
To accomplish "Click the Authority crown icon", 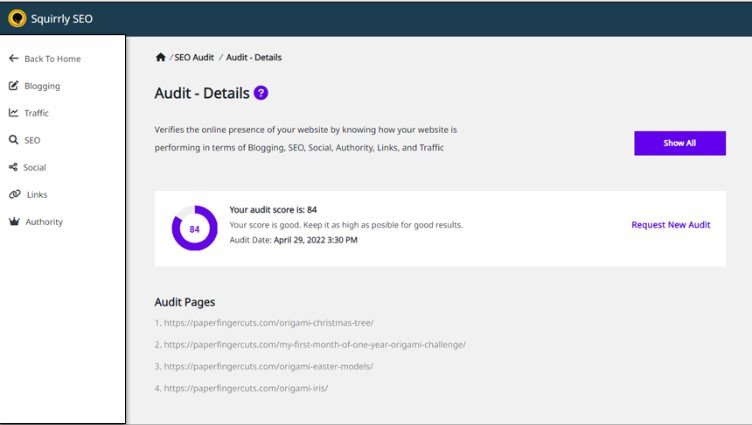I will coord(14,221).
